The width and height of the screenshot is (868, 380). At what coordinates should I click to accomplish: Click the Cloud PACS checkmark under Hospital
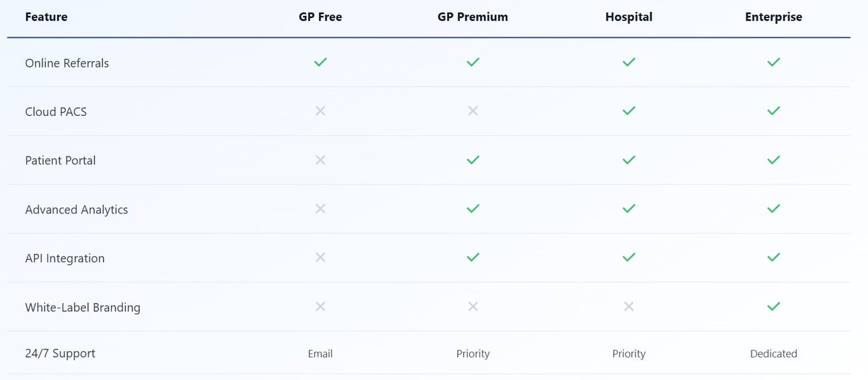click(629, 111)
